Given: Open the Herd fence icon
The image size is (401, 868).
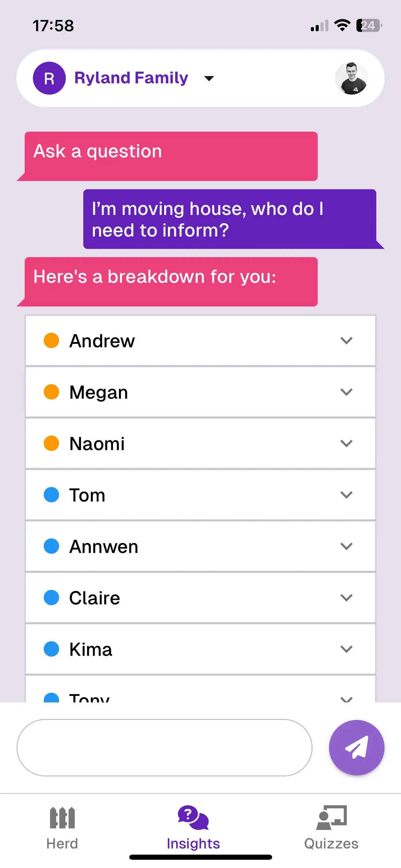Looking at the screenshot, I should point(62,818).
